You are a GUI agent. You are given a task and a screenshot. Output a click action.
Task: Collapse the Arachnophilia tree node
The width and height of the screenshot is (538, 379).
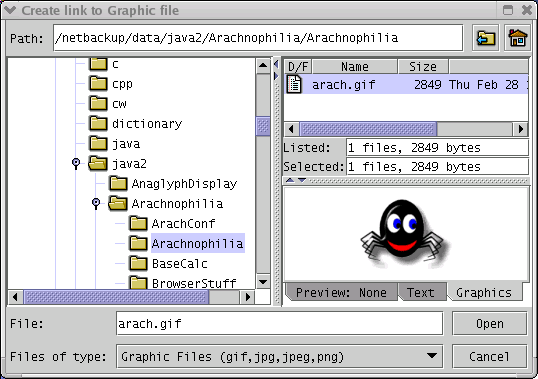96,203
